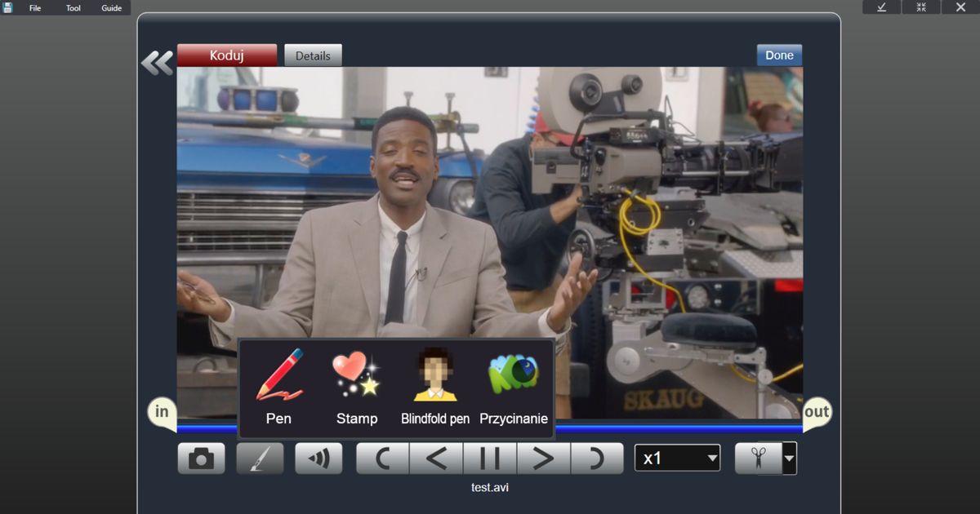Step forward one frame
Screen dimensions: 980x514
[544, 458]
